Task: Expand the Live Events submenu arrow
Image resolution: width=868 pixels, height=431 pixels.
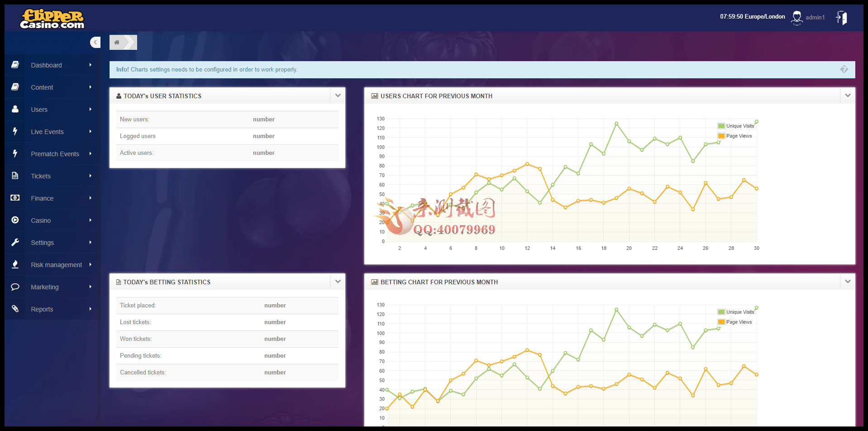Action: pos(91,131)
